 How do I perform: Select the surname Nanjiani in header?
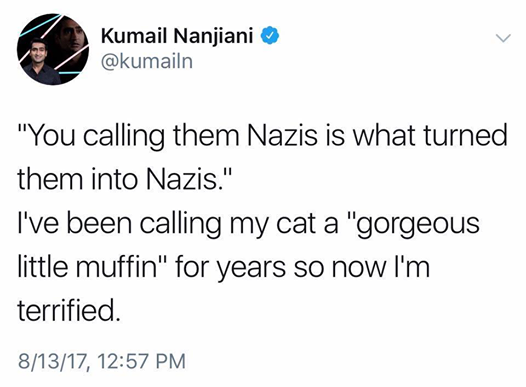point(213,36)
